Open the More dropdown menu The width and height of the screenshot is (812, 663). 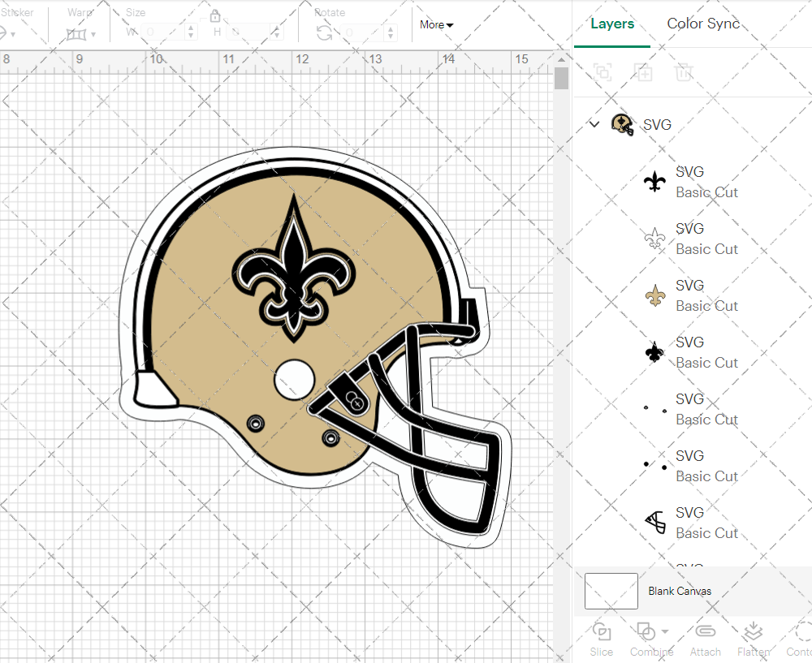click(x=437, y=25)
